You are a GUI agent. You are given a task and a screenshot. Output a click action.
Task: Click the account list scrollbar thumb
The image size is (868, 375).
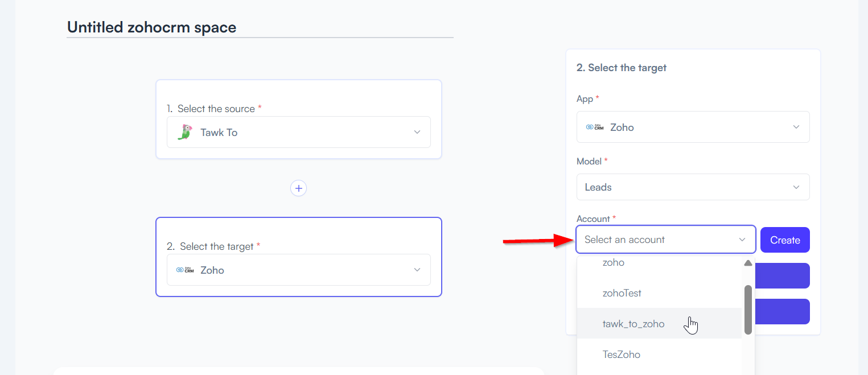[748, 310]
